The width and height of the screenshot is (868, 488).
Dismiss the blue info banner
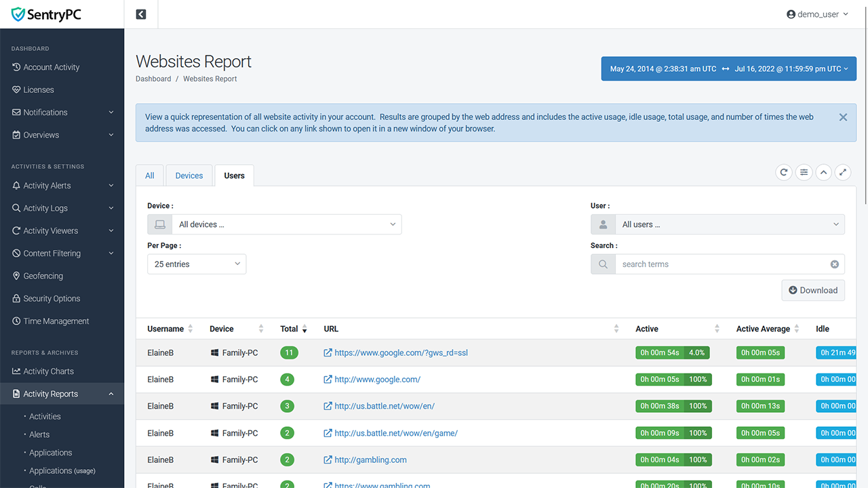(x=843, y=117)
